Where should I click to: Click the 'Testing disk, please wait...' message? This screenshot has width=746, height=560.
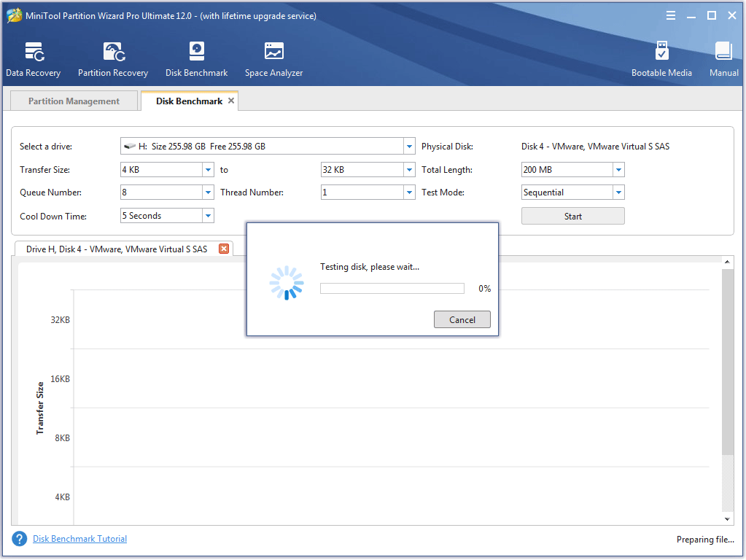[370, 267]
